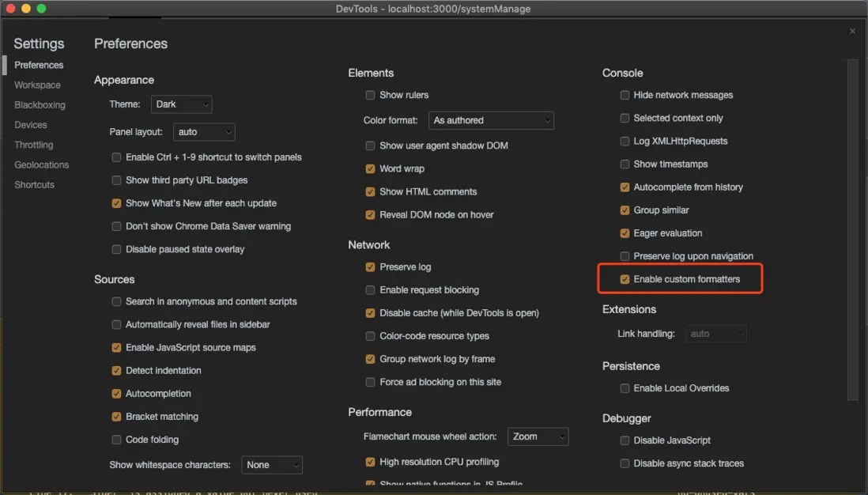
Task: Change Flamechart mouse wheel action setting
Action: (x=538, y=436)
